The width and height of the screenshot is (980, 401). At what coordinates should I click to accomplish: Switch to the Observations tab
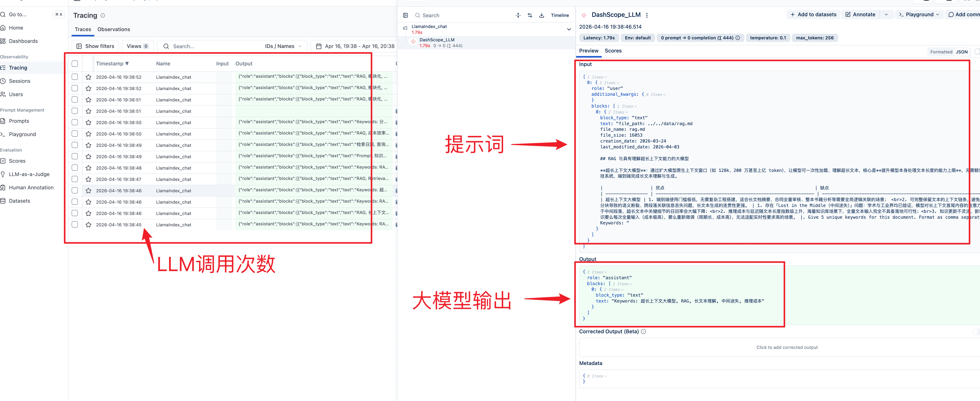(113, 29)
